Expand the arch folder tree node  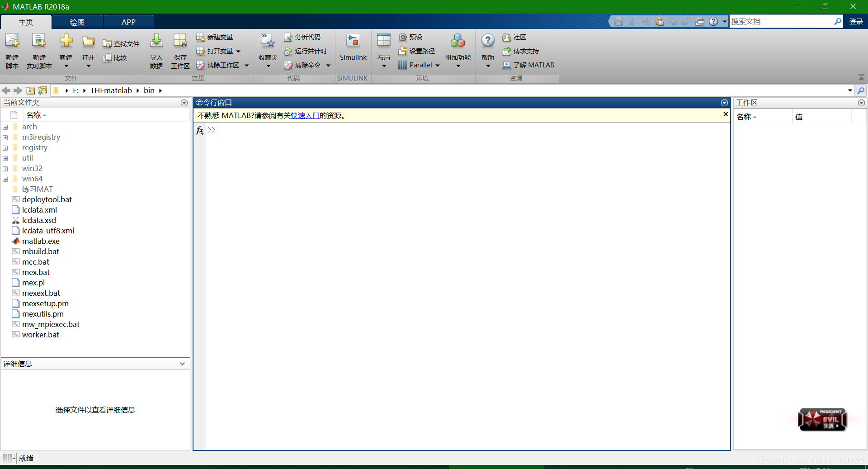(x=5, y=127)
